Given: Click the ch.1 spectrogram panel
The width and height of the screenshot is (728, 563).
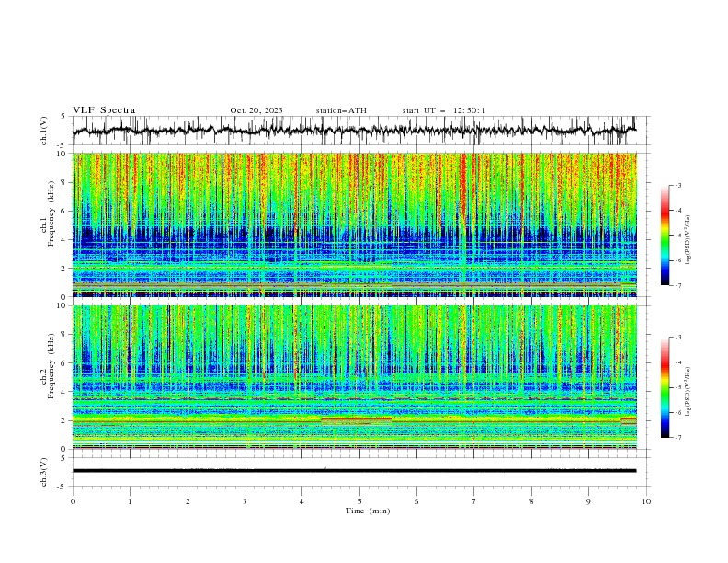Looking at the screenshot, I should click(355, 224).
